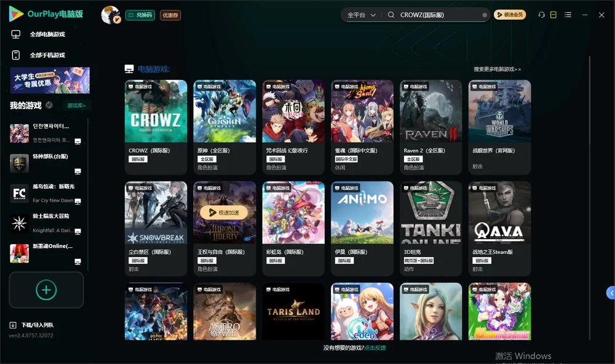This screenshot has width=615, height=364.
Task: Select the 3D坦克 Tanki Online card
Action: pyautogui.click(x=430, y=229)
